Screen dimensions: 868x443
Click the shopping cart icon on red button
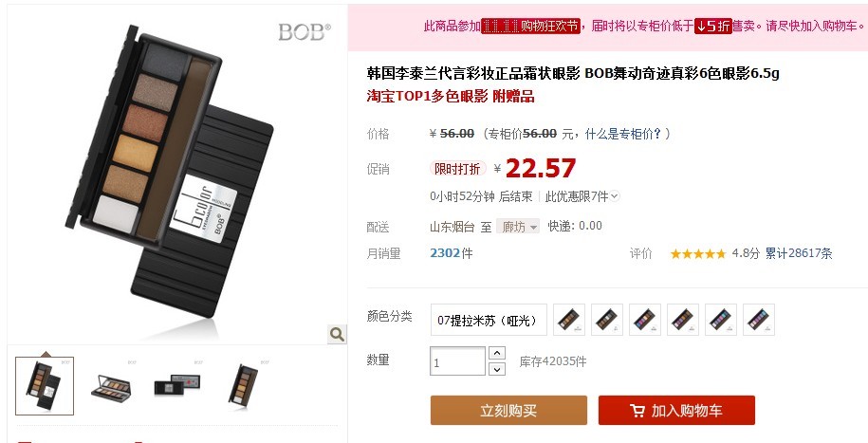click(637, 411)
